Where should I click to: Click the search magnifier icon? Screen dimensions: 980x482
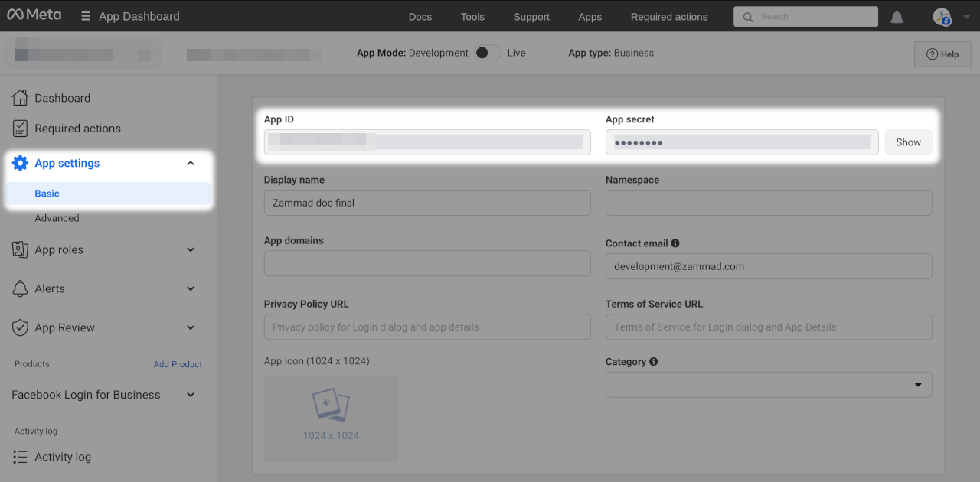748,17
